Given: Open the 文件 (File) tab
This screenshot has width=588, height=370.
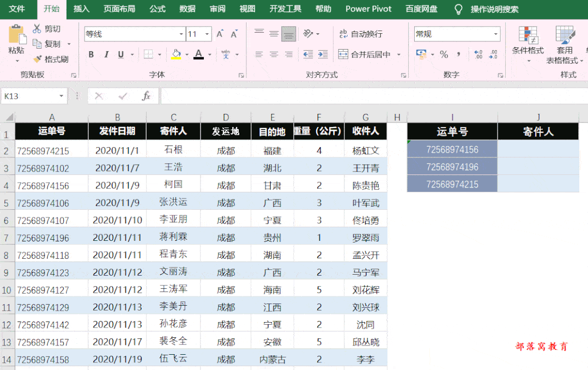Looking at the screenshot, I should click(x=17, y=9).
